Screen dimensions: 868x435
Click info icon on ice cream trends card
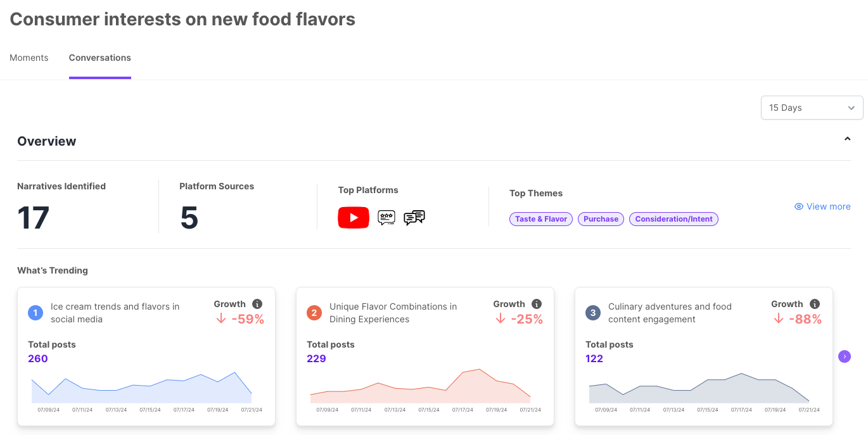point(257,304)
